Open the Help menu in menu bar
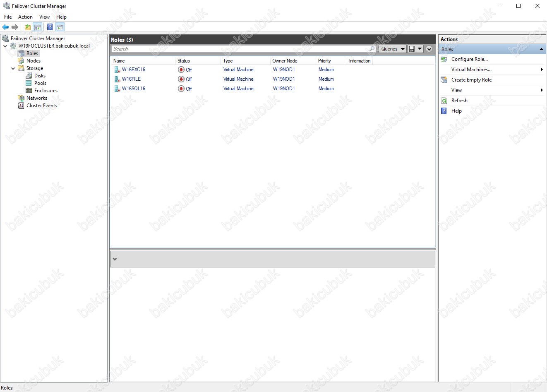The height and width of the screenshot is (392, 547). coord(61,17)
